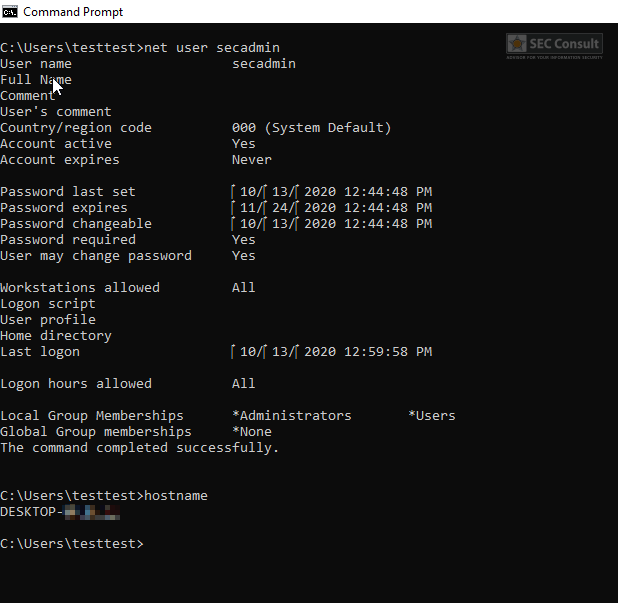Click the empty prompt on the last line
The height and width of the screenshot is (603, 618).
tap(148, 544)
